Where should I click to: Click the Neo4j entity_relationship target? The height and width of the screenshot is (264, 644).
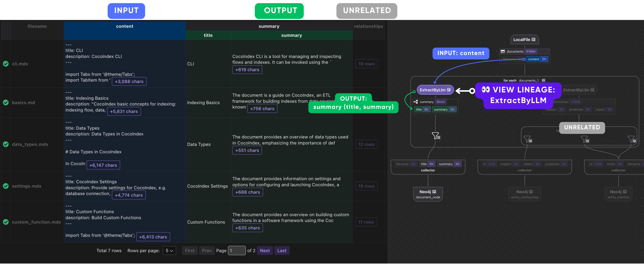pyautogui.click(x=524, y=194)
